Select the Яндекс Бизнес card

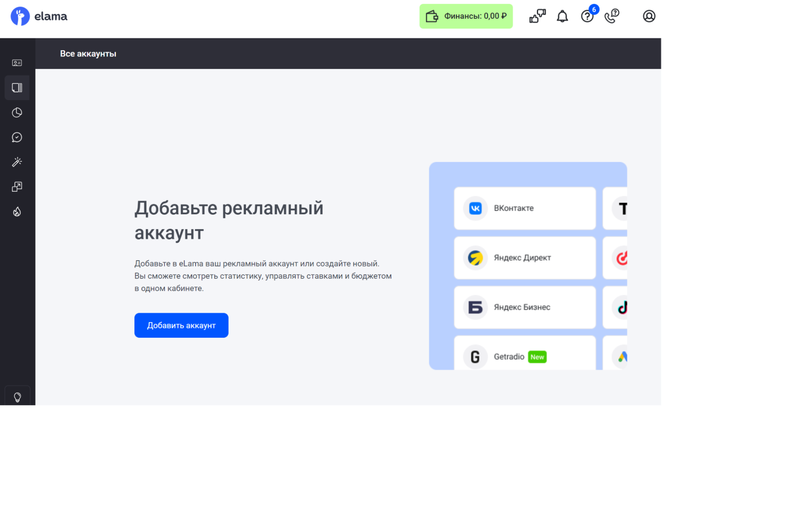[x=525, y=307]
